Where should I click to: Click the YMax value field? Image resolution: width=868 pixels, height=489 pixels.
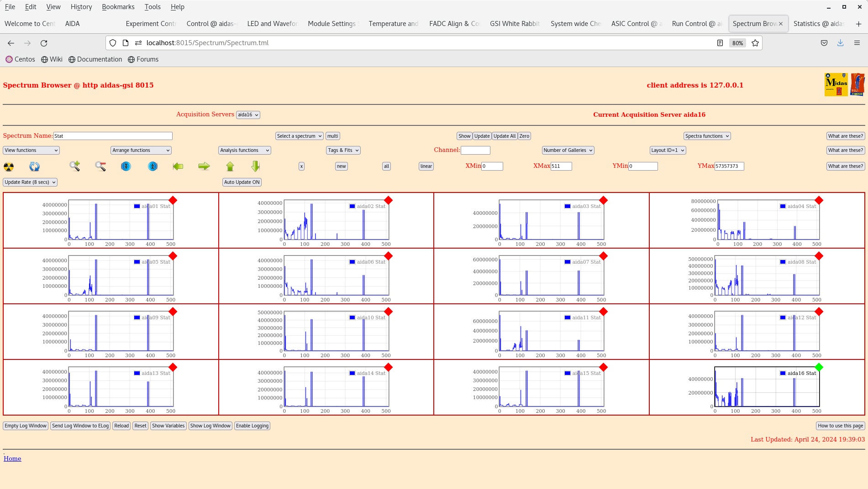tap(729, 166)
